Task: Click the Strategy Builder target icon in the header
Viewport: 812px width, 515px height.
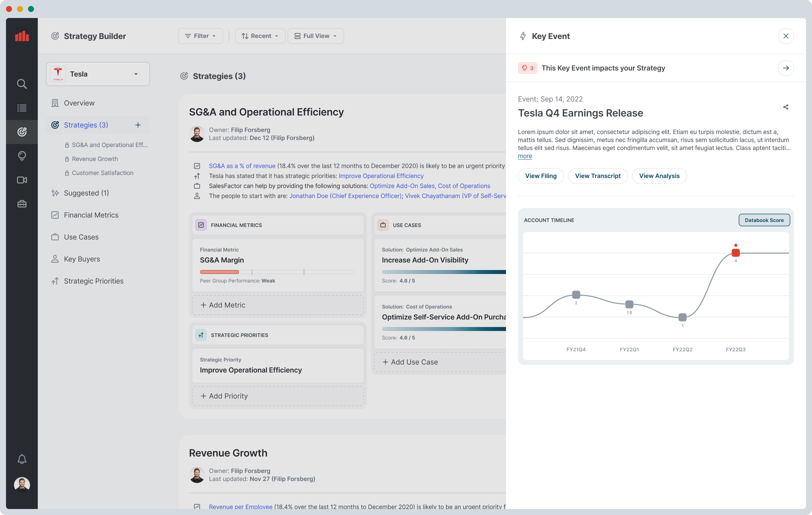Action: 55,36
